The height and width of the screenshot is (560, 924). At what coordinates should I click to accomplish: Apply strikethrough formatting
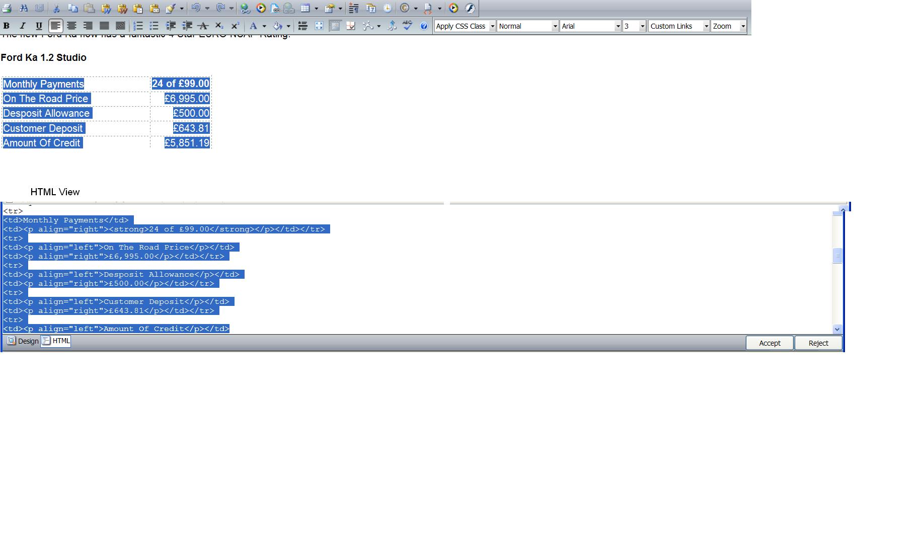click(x=203, y=26)
